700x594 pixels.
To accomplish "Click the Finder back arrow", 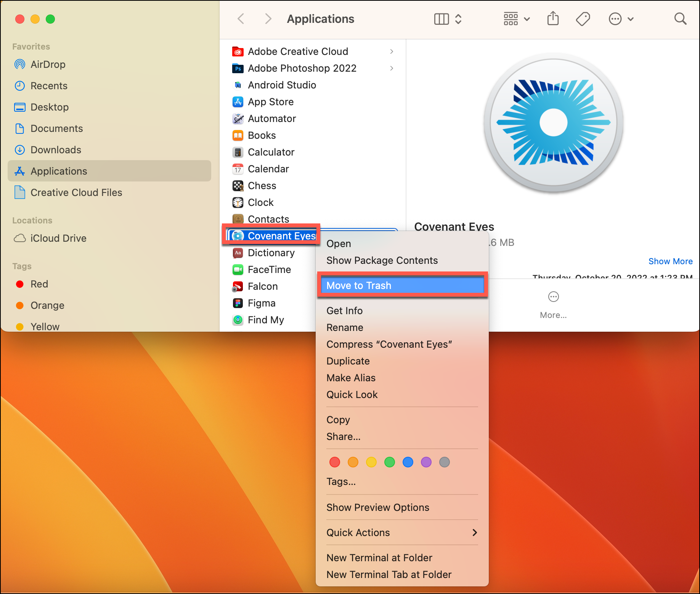I will [241, 19].
